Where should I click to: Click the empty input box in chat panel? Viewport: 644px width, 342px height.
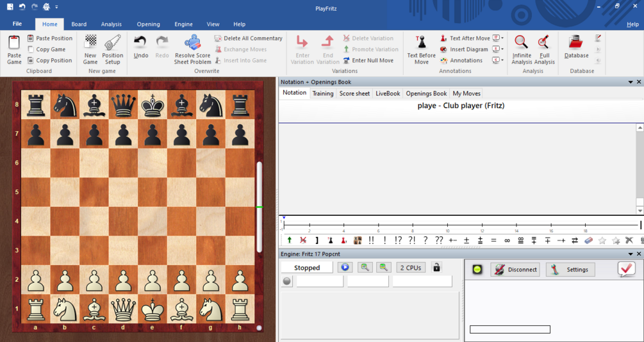coord(509,329)
